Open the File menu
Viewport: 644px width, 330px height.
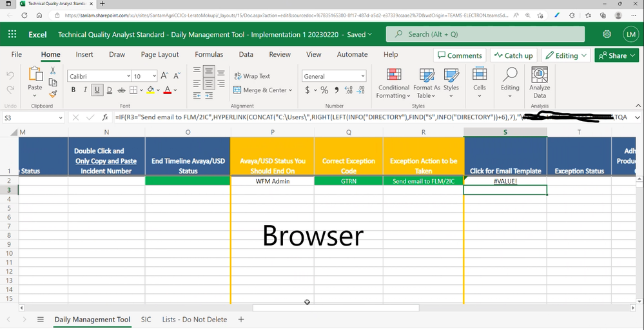click(16, 54)
